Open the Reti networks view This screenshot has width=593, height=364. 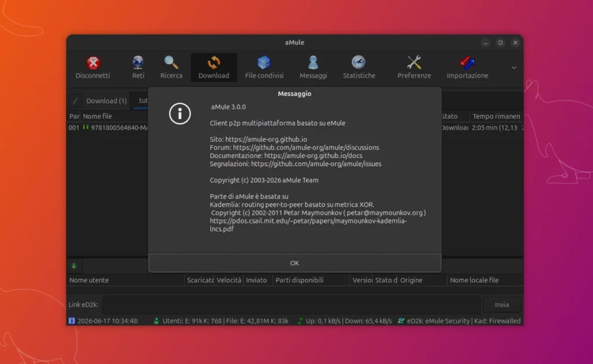[x=138, y=67]
